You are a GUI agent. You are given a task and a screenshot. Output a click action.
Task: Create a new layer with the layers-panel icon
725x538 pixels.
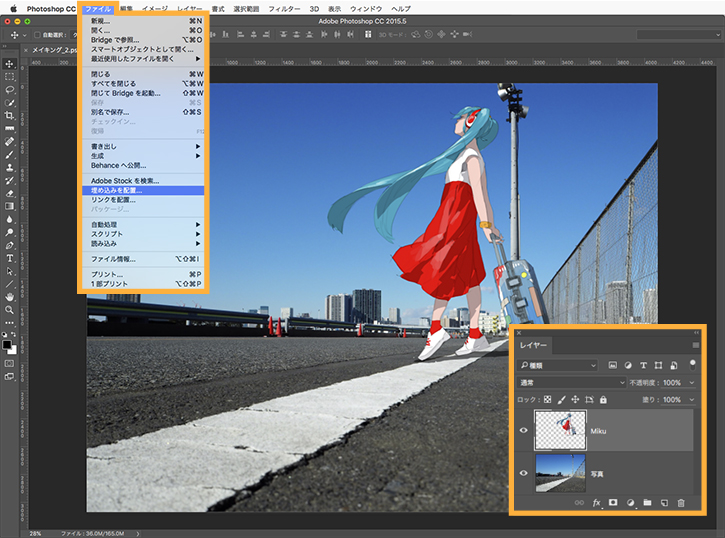point(664,503)
